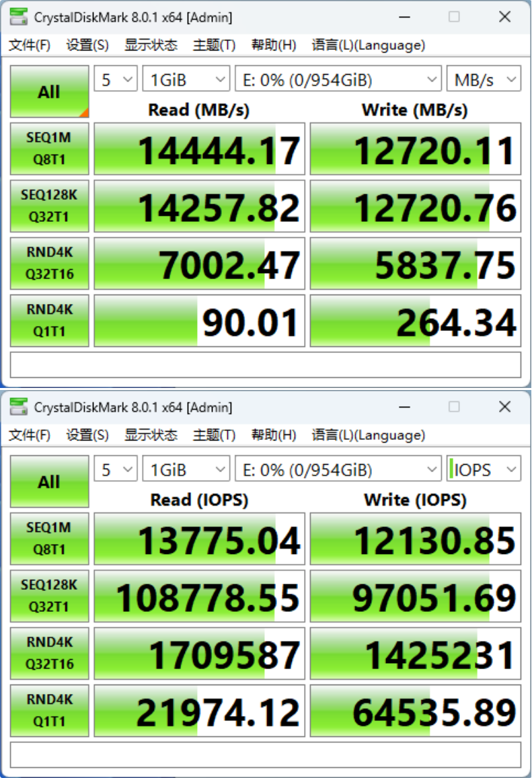This screenshot has height=778, width=532.
Task: Open 语言(L)(Language) menu in the IOPS window
Action: click(x=368, y=435)
